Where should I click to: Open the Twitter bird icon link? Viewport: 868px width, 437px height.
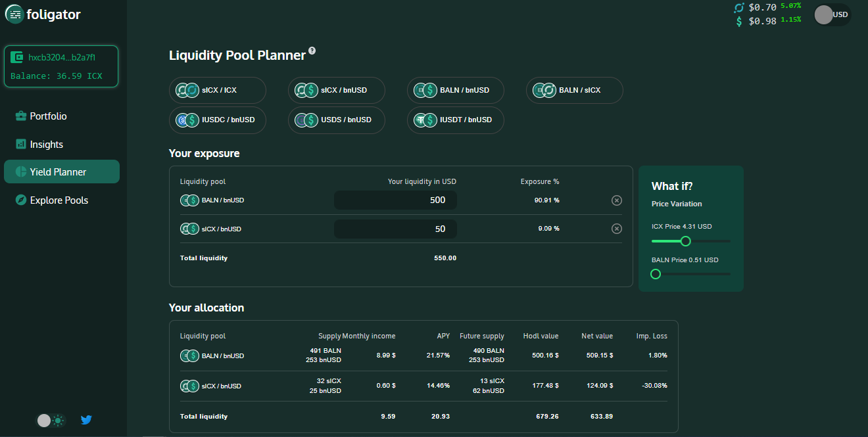point(86,420)
